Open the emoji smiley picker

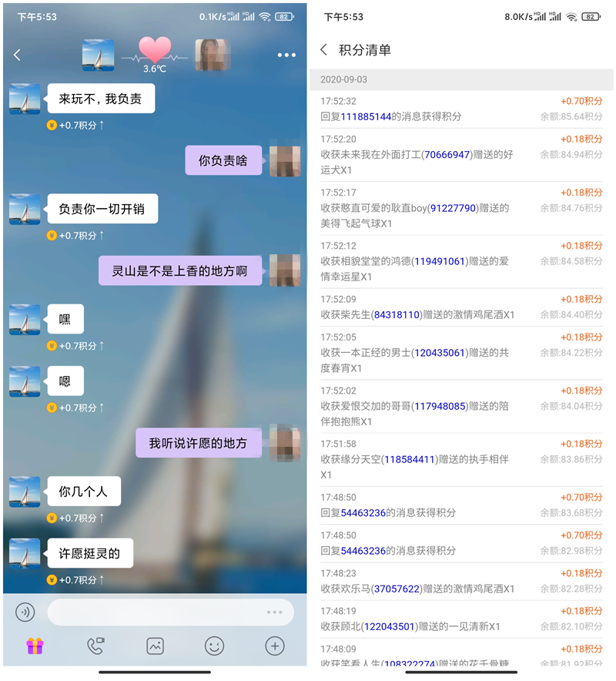[x=214, y=647]
